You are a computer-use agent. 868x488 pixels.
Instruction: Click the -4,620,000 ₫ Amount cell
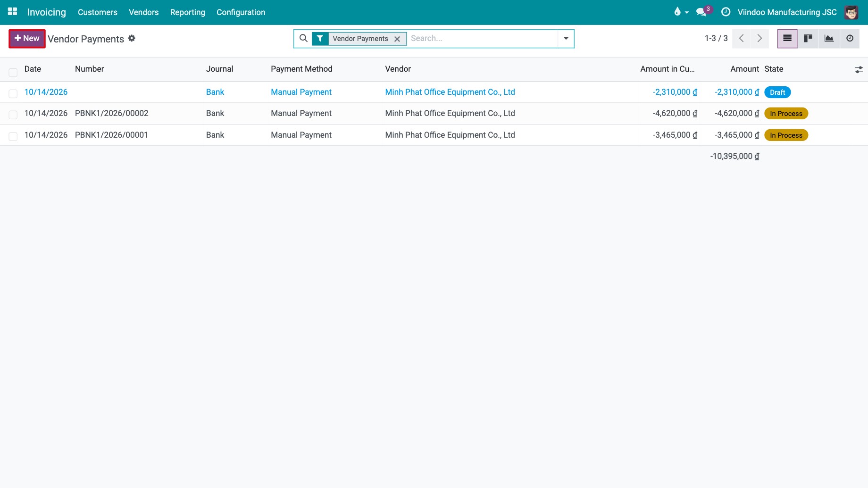(737, 113)
